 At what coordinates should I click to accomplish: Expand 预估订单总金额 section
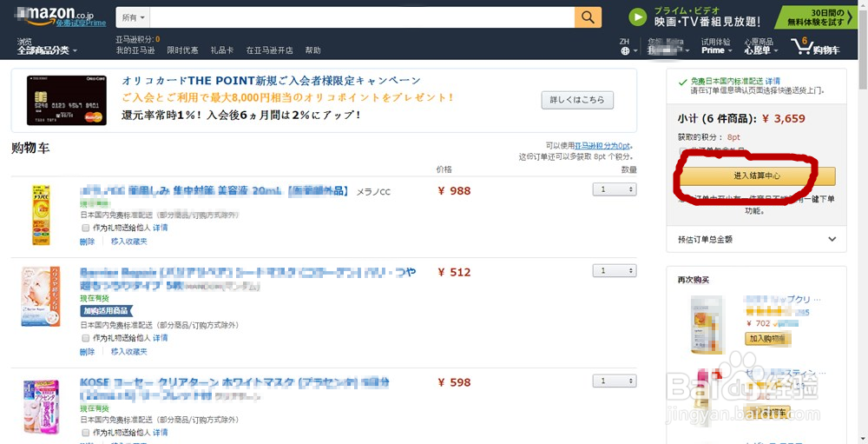[x=756, y=240]
